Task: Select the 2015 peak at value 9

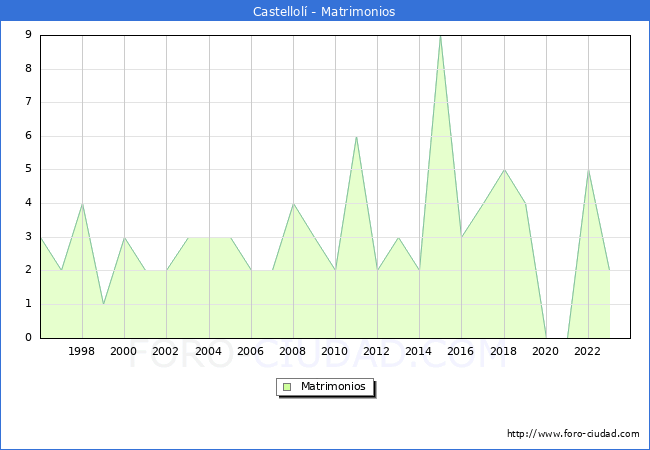Action: click(440, 36)
